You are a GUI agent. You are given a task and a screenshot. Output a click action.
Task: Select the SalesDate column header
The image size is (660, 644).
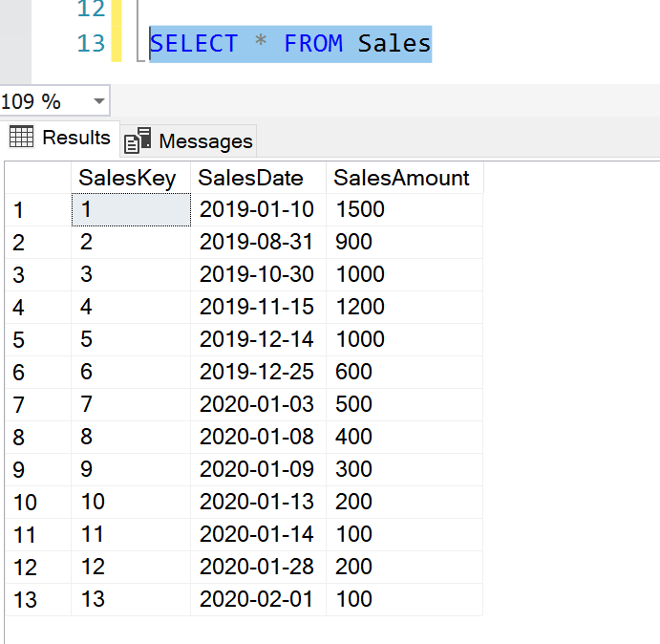coord(251,178)
